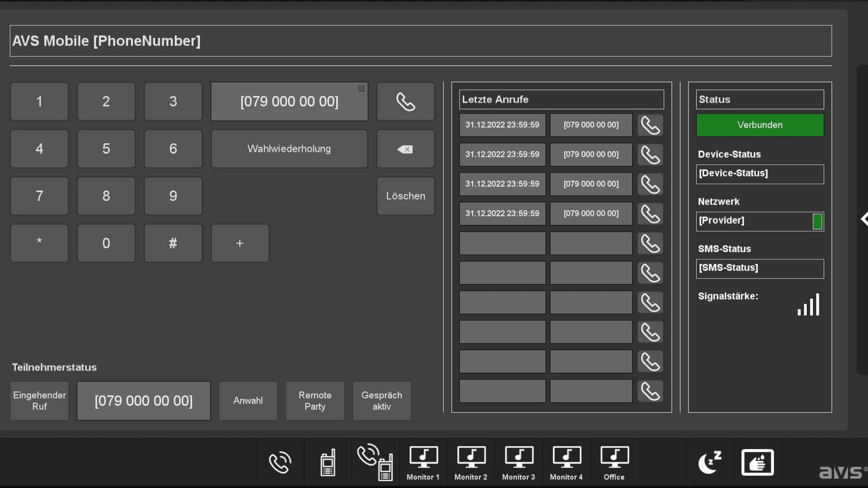
Task: Dial digit 0 on keypad
Action: pos(106,243)
